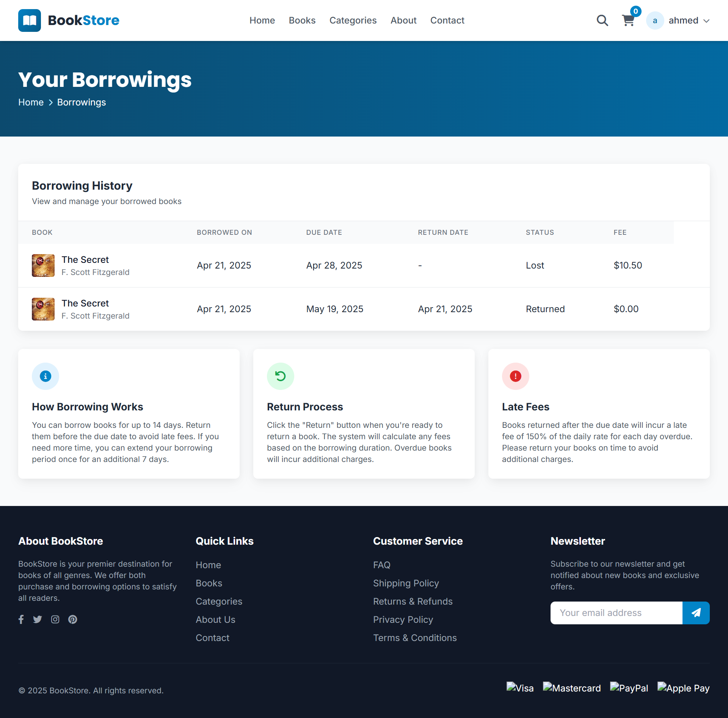Open the Returns & Refunds link
Image resolution: width=728 pixels, height=718 pixels.
(413, 602)
